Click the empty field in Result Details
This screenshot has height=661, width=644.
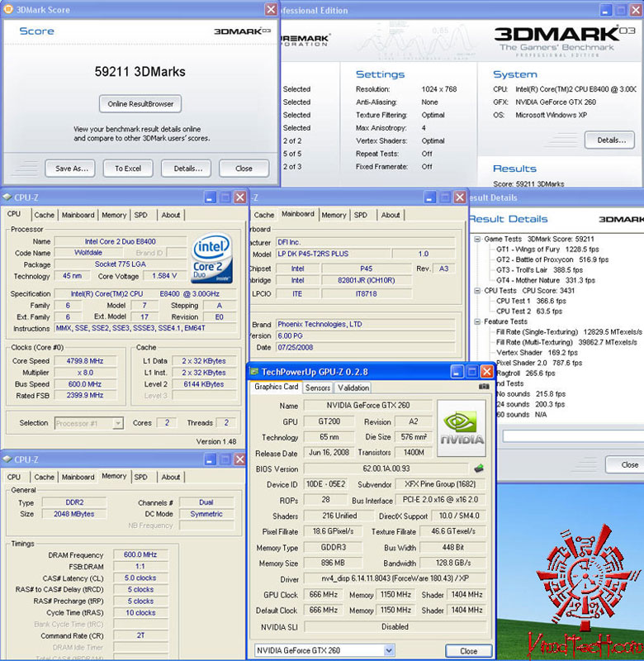tap(573, 435)
